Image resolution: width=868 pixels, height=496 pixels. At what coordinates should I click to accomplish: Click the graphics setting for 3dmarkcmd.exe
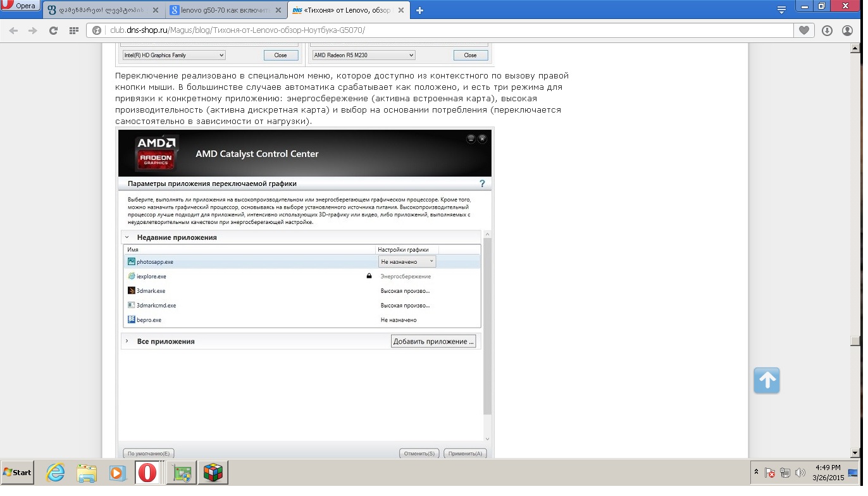coord(405,306)
